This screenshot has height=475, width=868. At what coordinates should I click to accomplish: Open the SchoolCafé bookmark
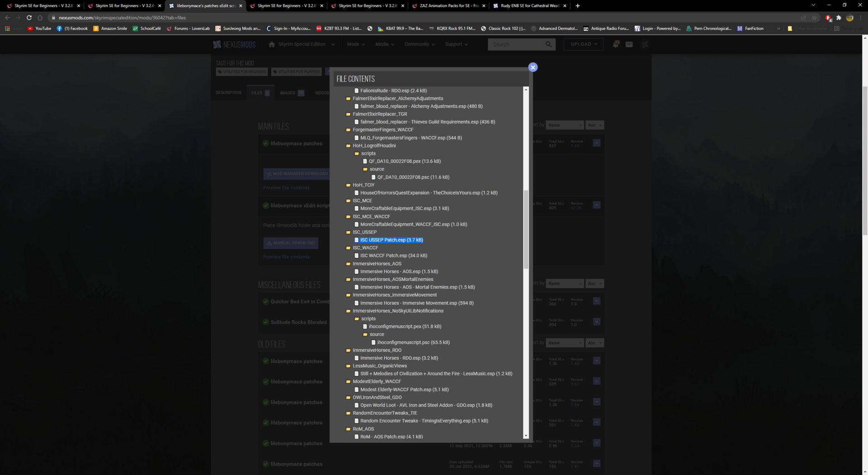click(146, 28)
